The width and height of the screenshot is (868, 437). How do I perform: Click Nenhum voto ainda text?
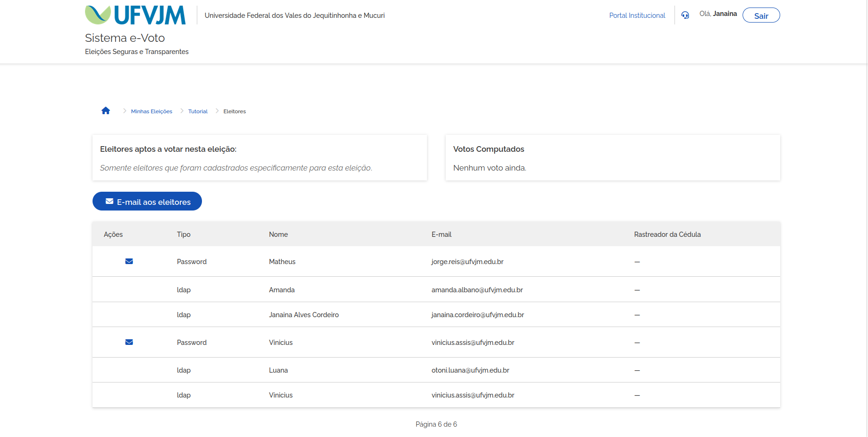(x=489, y=168)
